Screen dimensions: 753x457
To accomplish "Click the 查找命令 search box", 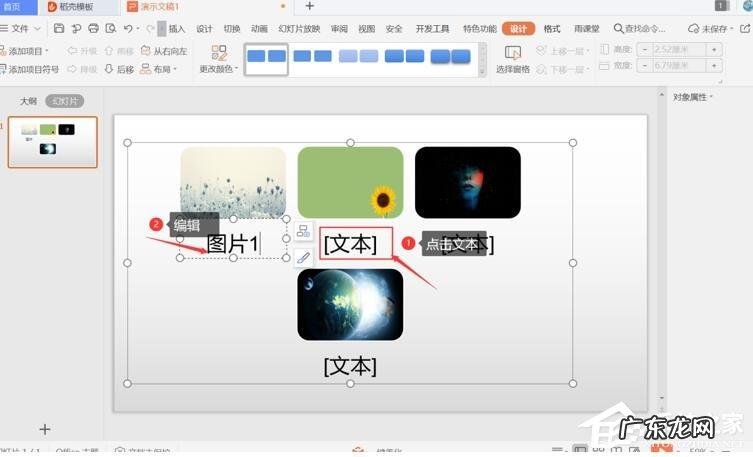I will click(x=640, y=29).
